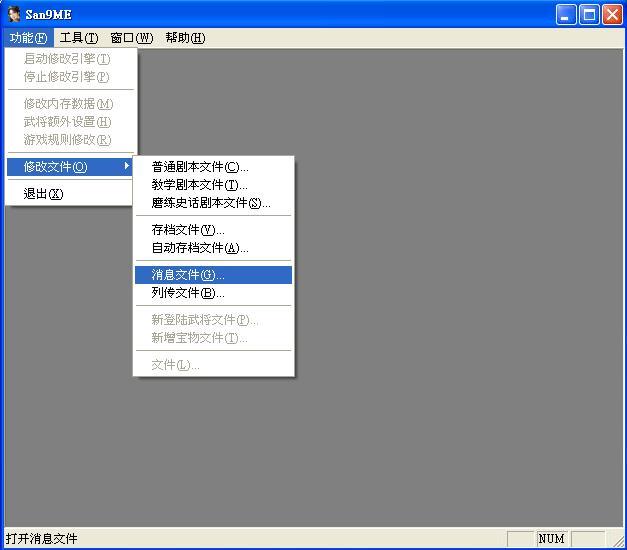Click disabled 新增宝物文件(T)... entry
The image size is (627, 550).
click(x=213, y=338)
